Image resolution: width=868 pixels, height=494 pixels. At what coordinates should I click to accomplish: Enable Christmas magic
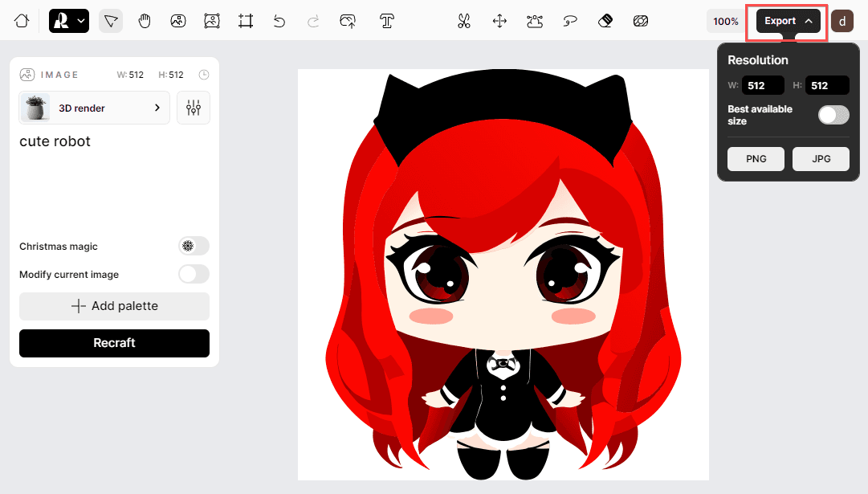coord(194,246)
